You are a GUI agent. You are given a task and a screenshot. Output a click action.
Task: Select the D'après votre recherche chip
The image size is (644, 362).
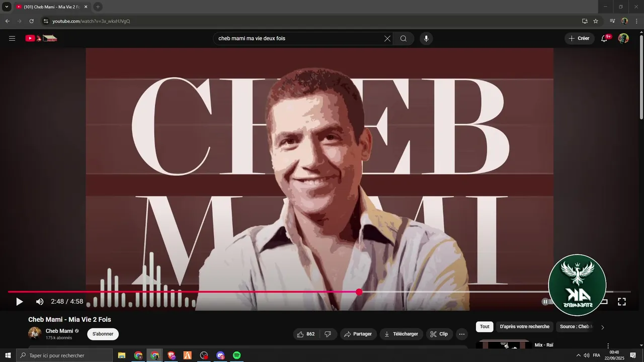click(525, 327)
